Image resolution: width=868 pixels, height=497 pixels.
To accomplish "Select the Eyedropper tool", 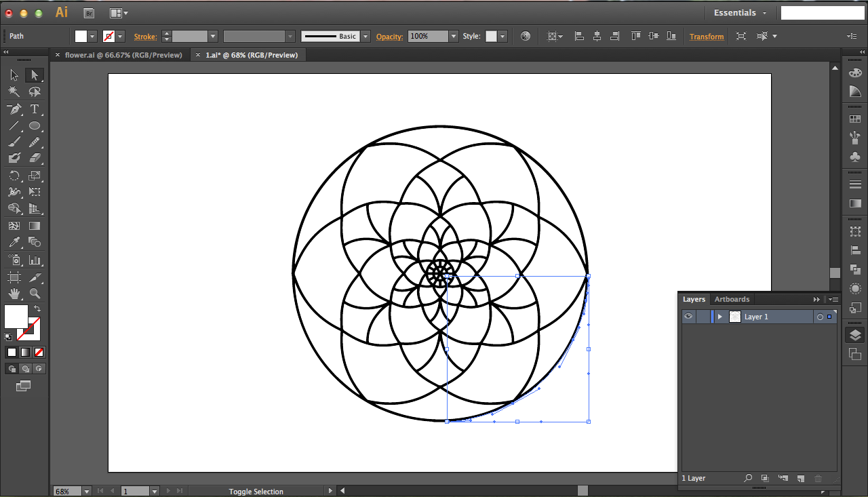I will [x=14, y=243].
